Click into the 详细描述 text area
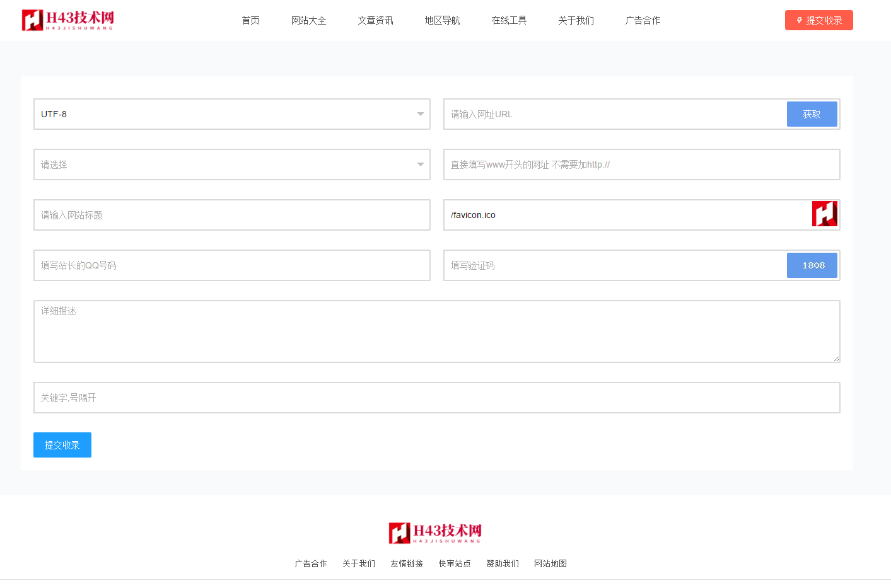891x588 pixels. (436, 331)
